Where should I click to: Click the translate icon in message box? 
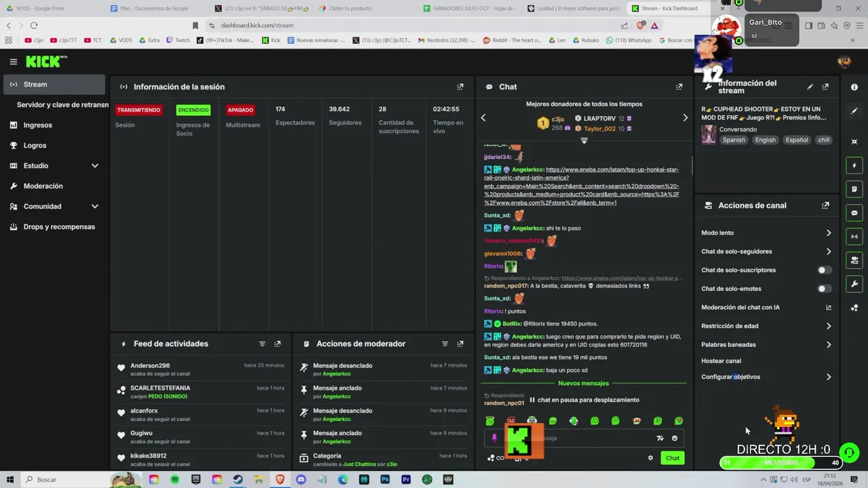660,439
